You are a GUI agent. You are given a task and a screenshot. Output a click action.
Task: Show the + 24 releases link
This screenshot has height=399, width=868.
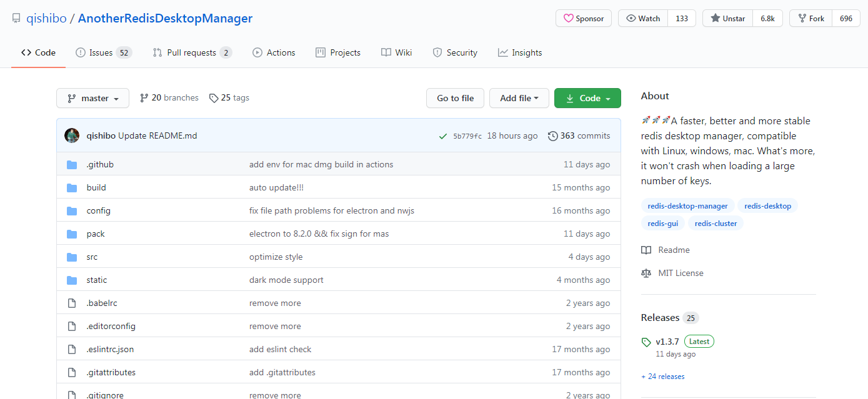coord(663,377)
